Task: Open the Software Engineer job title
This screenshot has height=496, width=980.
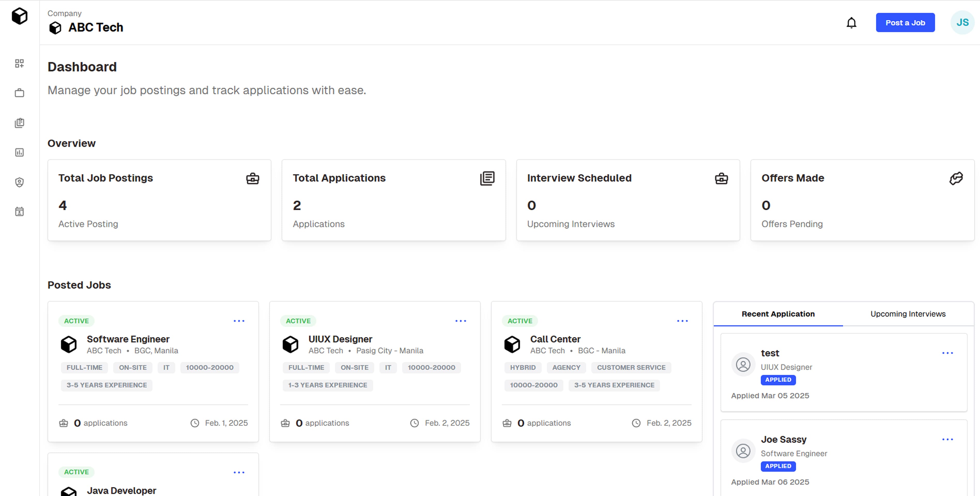Action: click(x=128, y=339)
